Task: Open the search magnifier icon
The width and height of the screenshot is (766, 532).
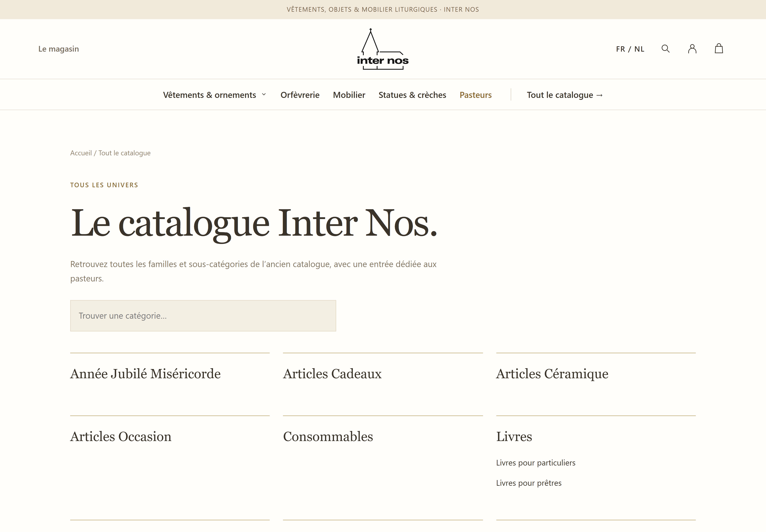Action: (x=665, y=49)
